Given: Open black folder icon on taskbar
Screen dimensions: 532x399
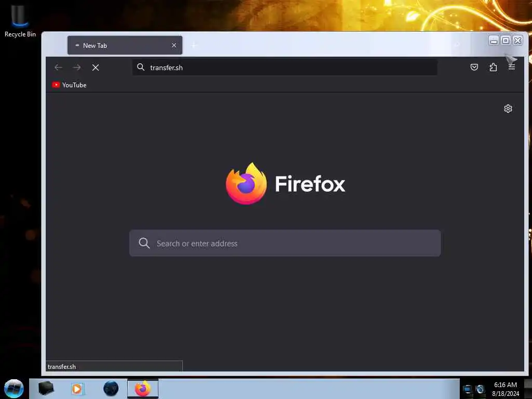Looking at the screenshot, I should click(46, 388).
